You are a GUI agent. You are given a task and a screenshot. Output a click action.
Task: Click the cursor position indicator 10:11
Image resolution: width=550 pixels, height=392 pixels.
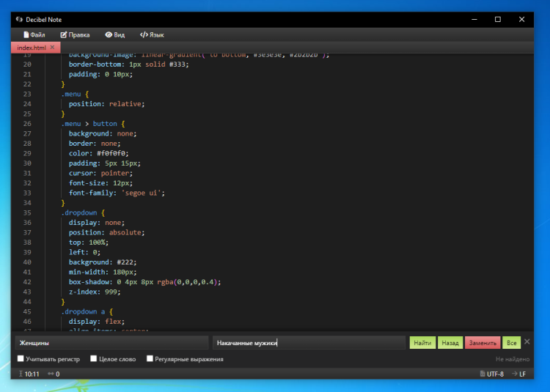point(29,374)
